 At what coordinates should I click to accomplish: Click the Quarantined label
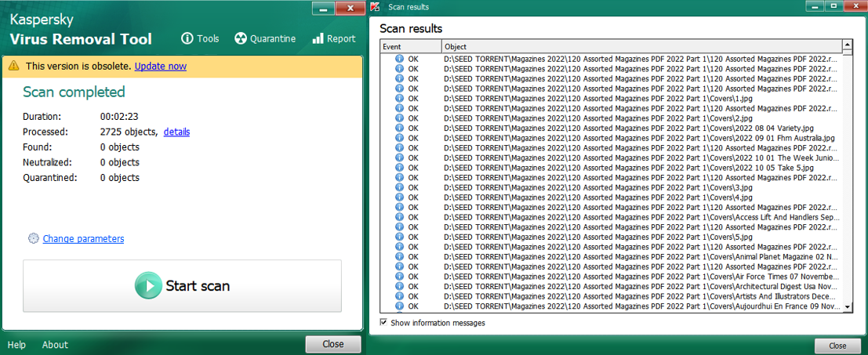(x=50, y=177)
